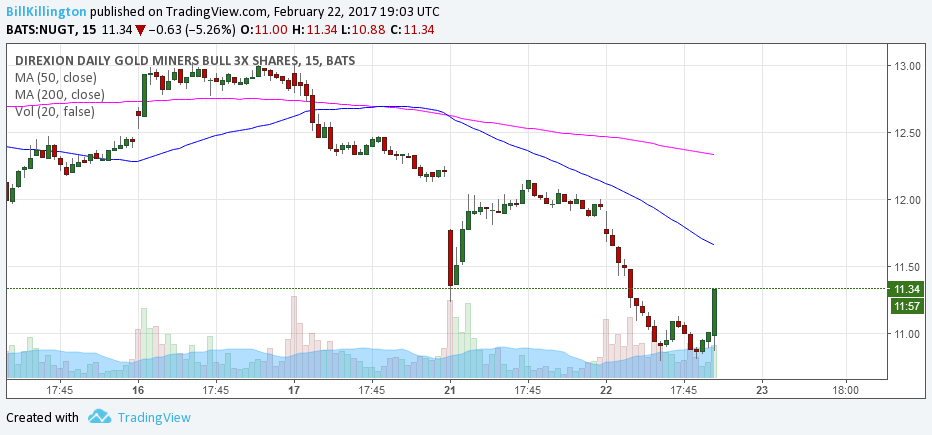Click the current price tag 11.34
The image size is (932, 435).
905,289
